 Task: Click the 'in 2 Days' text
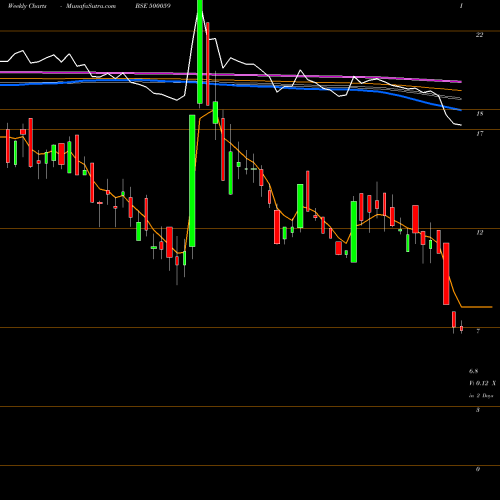coord(481,396)
